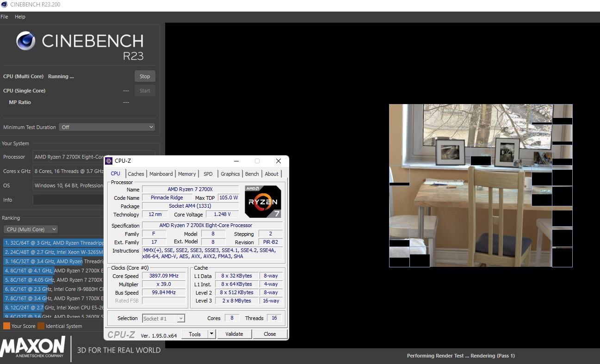Click the rendered kitchen scene image
The height and width of the screenshot is (364, 600).
tap(481, 185)
